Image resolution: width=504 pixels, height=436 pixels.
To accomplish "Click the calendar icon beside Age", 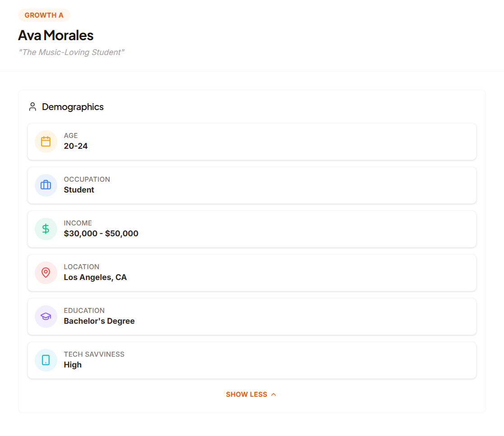I will [x=46, y=141].
